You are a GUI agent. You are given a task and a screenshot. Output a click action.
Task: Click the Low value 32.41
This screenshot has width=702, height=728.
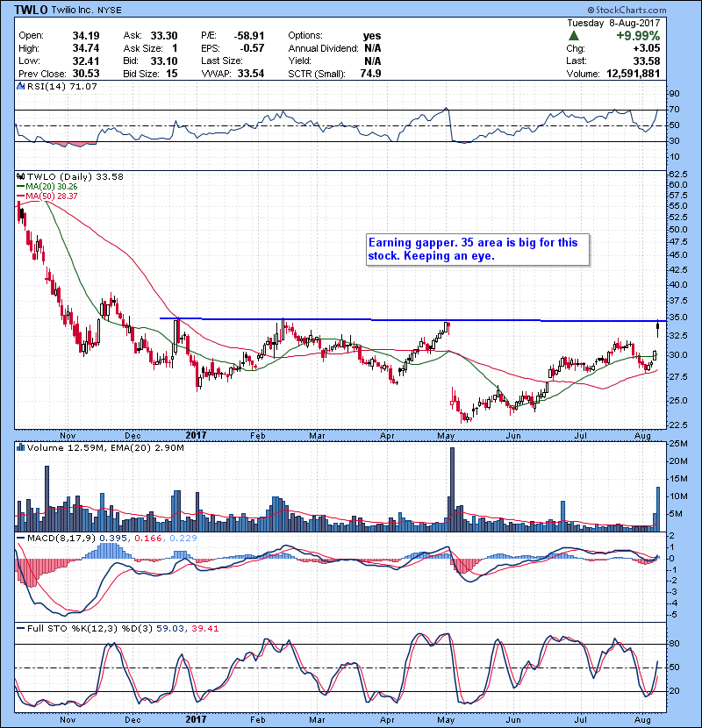(86, 61)
